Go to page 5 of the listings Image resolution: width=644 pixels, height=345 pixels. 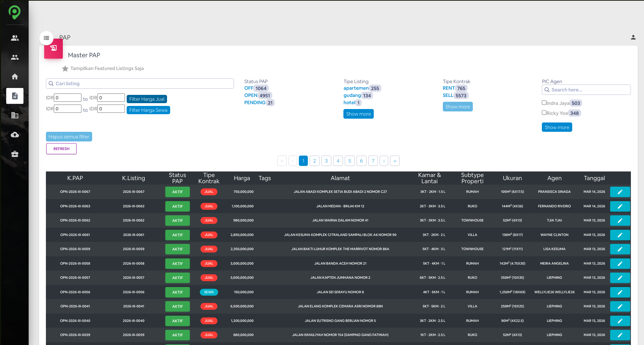pos(350,161)
